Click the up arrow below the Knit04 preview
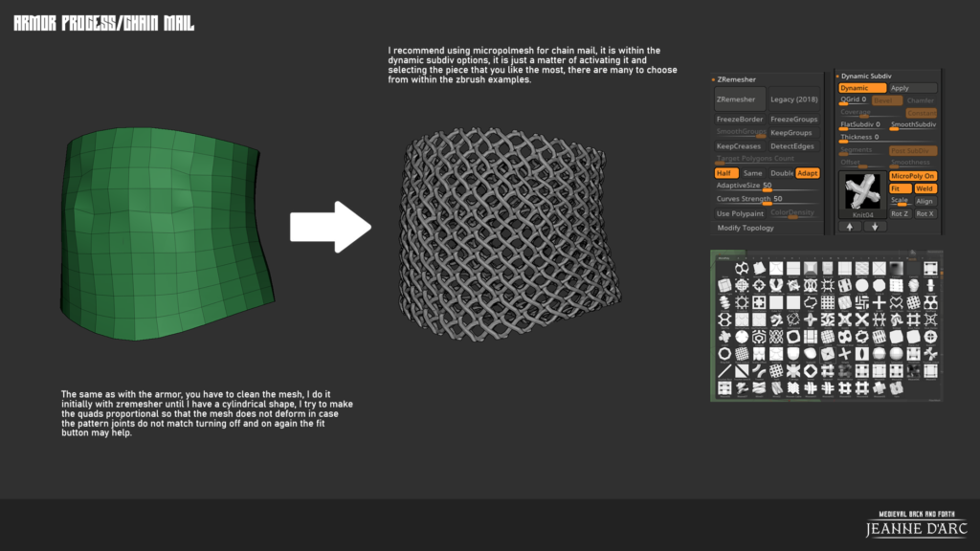The image size is (980, 551). [x=851, y=227]
